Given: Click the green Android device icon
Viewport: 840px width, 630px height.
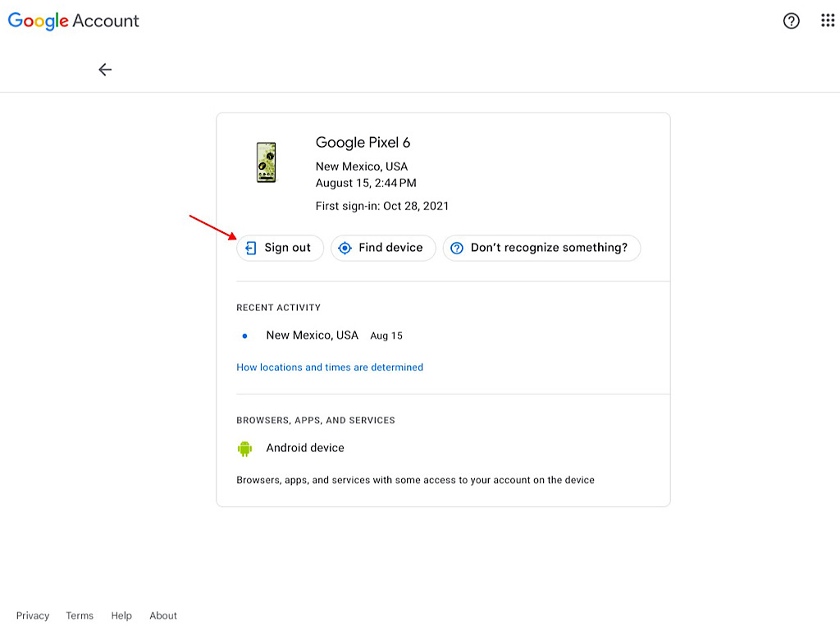Looking at the screenshot, I should pos(244,449).
